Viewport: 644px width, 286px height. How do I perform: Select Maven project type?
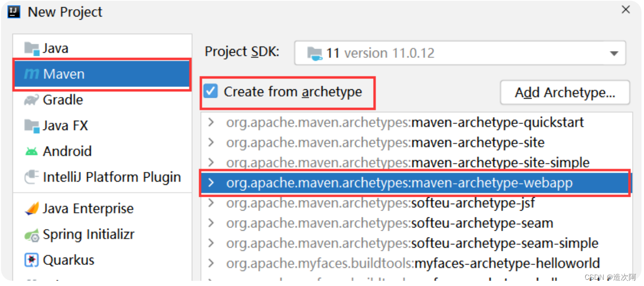(102, 74)
